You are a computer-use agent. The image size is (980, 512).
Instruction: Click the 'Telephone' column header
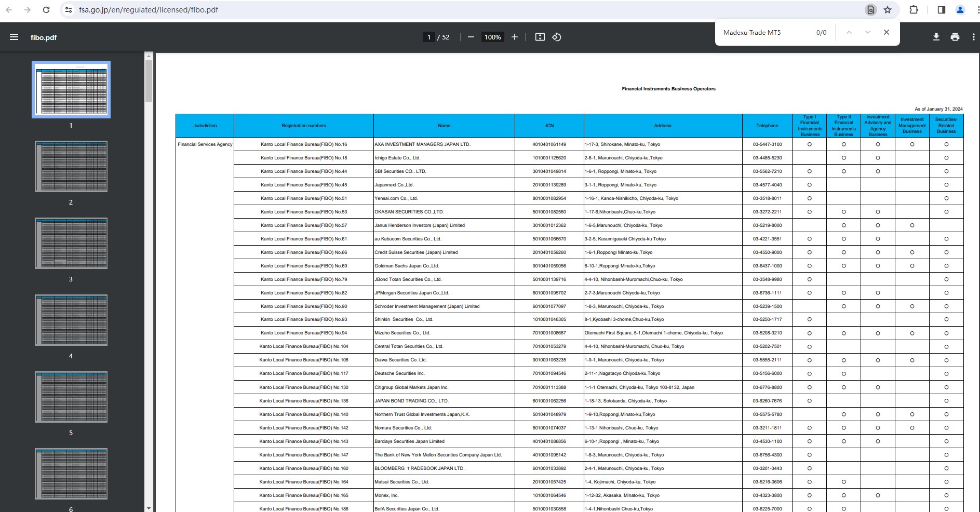pos(767,126)
